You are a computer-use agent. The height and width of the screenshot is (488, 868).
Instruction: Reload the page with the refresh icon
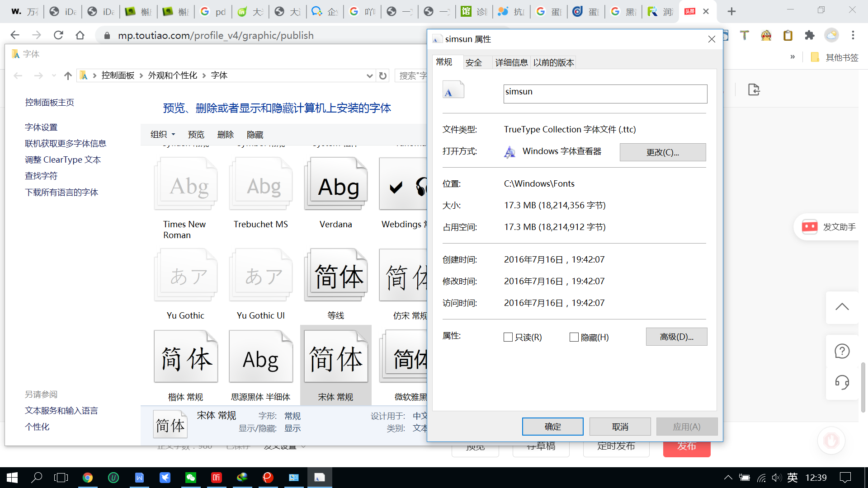(58, 35)
